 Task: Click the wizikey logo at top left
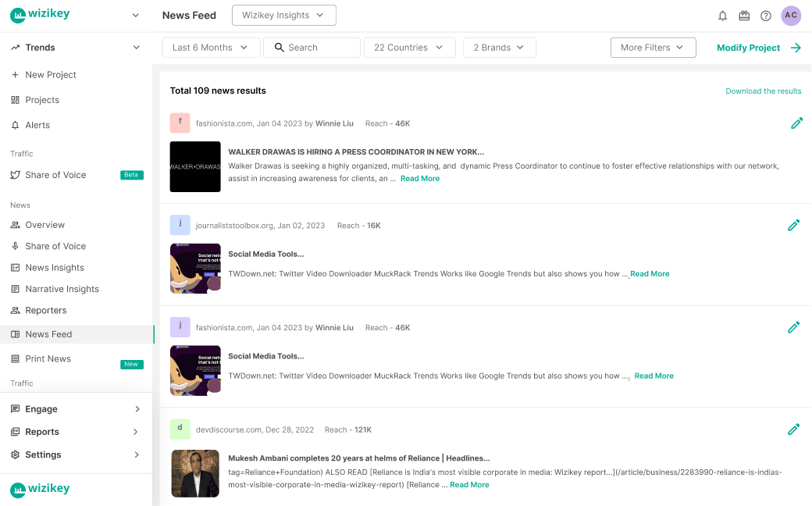(41, 15)
